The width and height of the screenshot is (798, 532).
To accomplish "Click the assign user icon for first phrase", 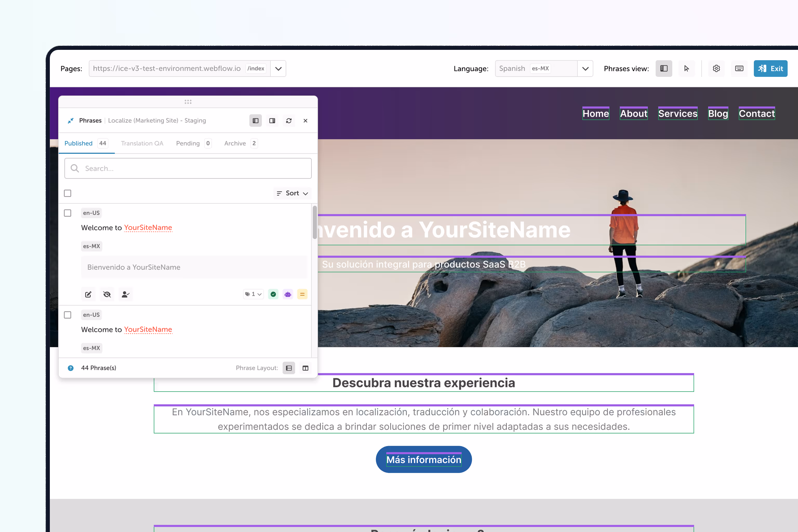I will click(x=125, y=294).
